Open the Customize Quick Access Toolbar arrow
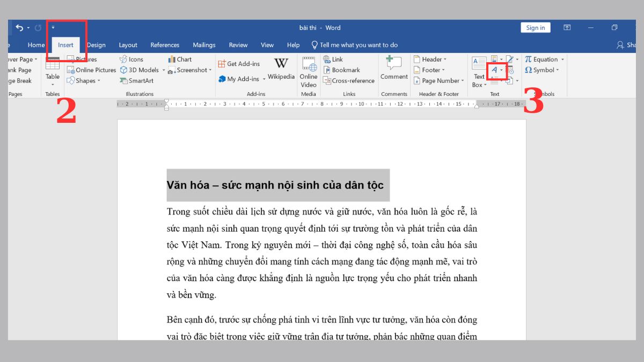This screenshot has height=362, width=644. click(x=53, y=28)
